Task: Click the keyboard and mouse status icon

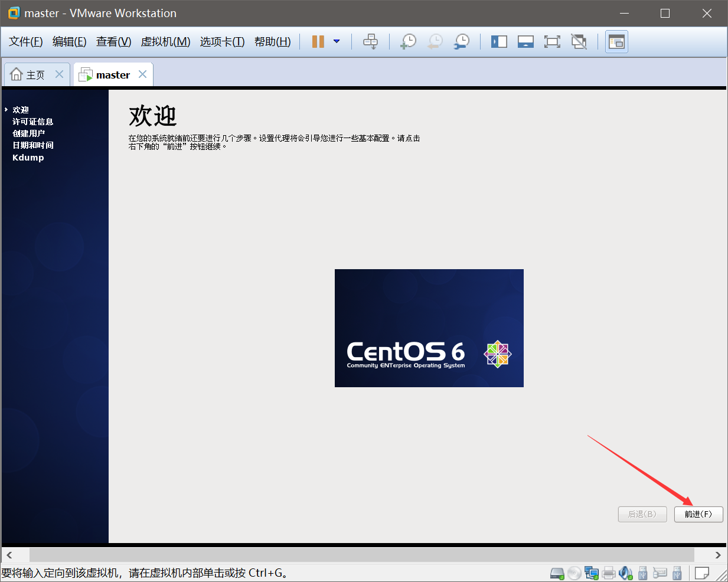Action: [x=660, y=573]
